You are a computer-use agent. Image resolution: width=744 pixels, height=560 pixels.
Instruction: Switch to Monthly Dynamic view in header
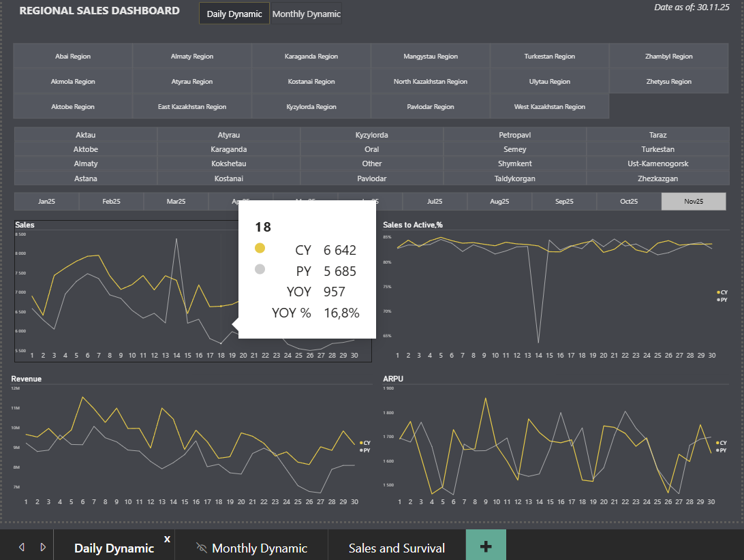click(306, 14)
